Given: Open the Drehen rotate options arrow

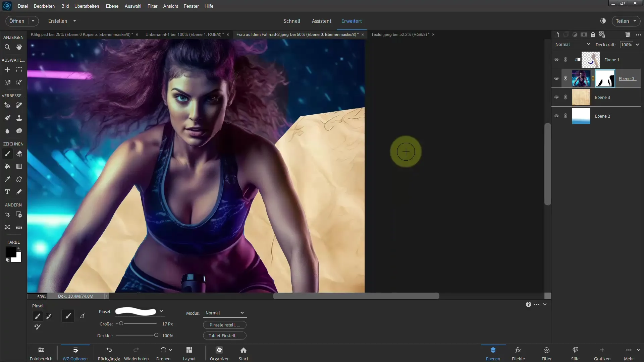Looking at the screenshot, I should [170, 350].
